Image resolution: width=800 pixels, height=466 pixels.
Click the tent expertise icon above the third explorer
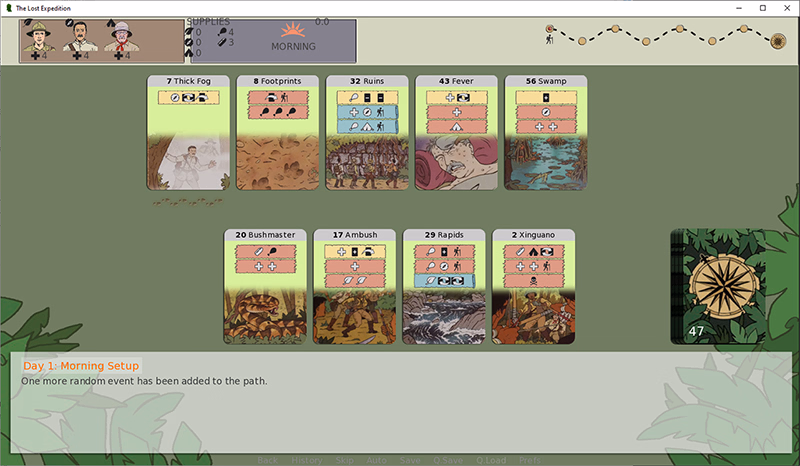pyautogui.click(x=111, y=22)
